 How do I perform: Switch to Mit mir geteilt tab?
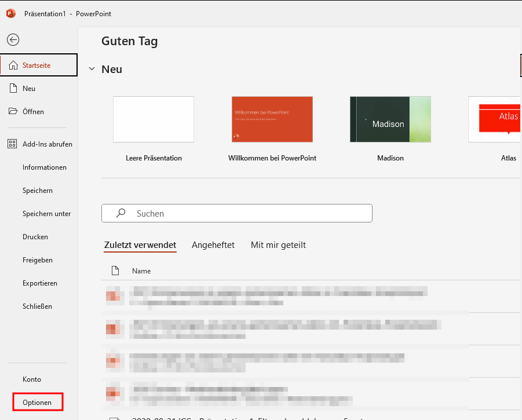278,245
